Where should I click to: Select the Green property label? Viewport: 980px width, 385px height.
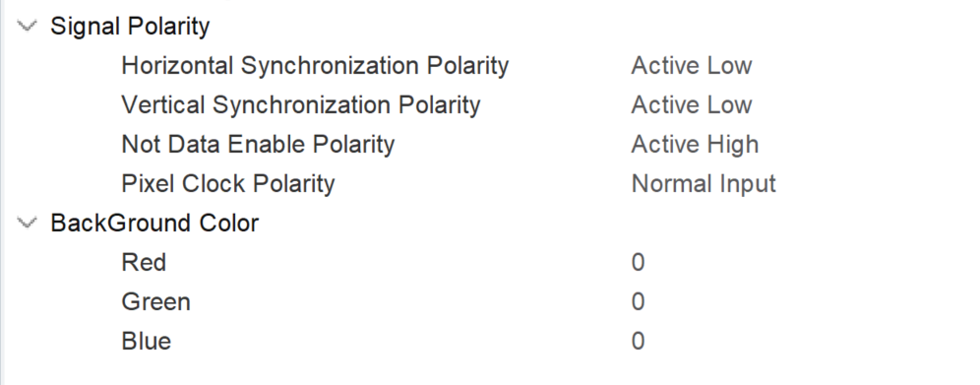tap(155, 302)
